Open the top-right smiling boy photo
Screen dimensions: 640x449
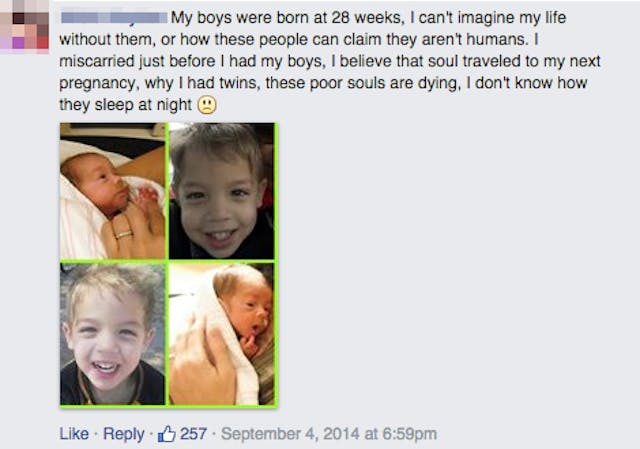click(x=221, y=191)
